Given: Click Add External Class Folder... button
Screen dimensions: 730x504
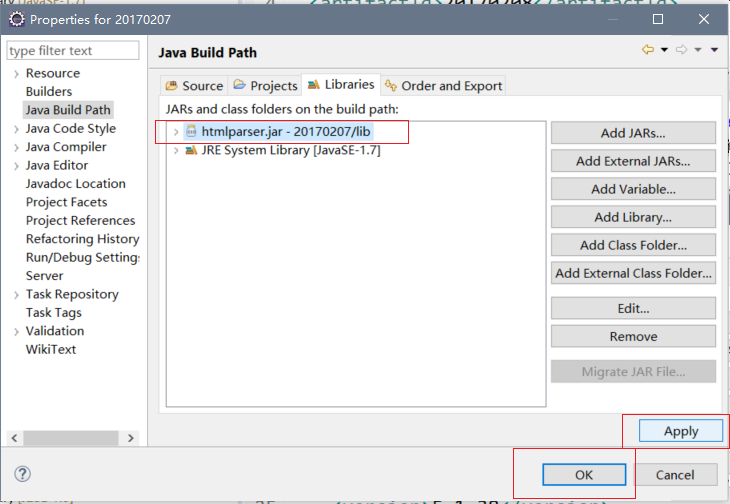Looking at the screenshot, I should click(x=633, y=273).
